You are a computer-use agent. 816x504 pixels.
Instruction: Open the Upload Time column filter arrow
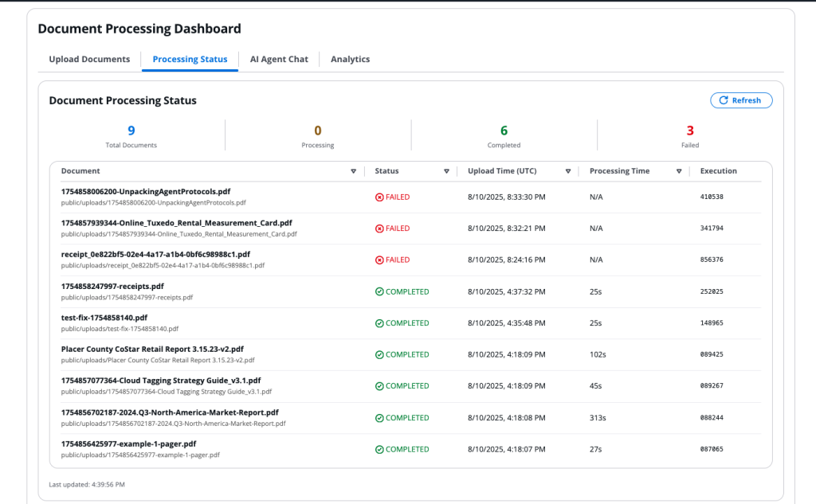pos(567,171)
